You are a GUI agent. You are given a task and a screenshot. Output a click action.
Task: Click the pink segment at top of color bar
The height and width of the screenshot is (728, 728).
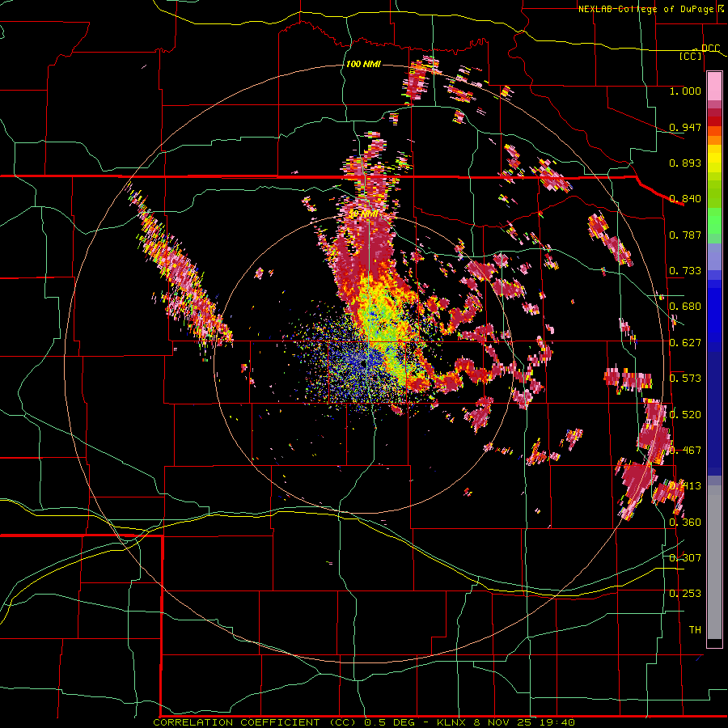tap(714, 86)
